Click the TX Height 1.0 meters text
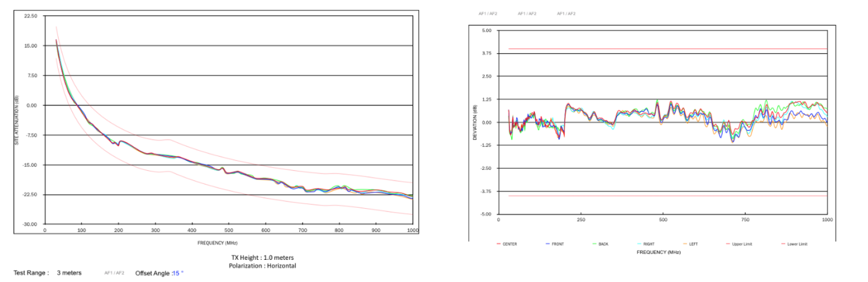 tap(262, 258)
